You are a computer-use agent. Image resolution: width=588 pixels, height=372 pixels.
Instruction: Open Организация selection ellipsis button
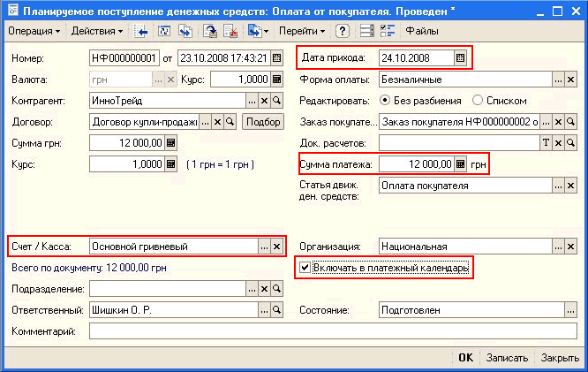[x=559, y=247]
